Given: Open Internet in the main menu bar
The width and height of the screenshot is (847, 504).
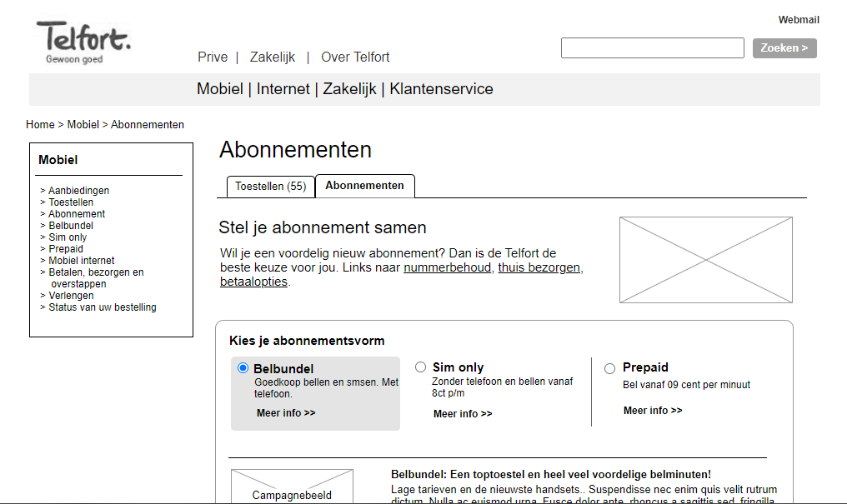Looking at the screenshot, I should coord(283,89).
